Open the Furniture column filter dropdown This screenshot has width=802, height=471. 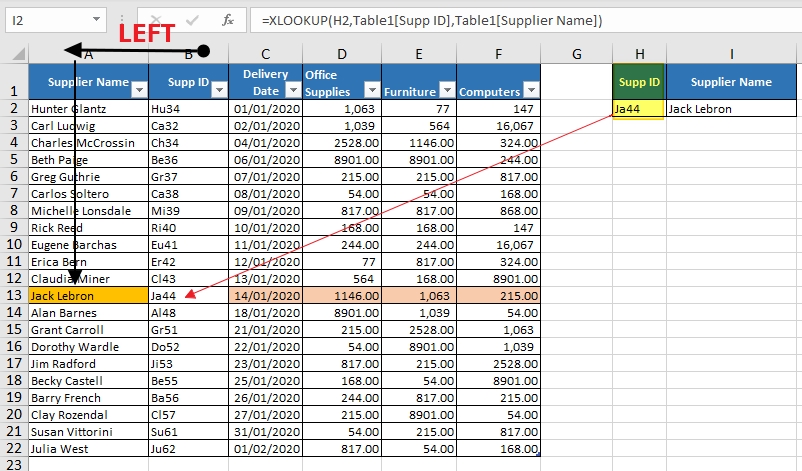coord(447,90)
